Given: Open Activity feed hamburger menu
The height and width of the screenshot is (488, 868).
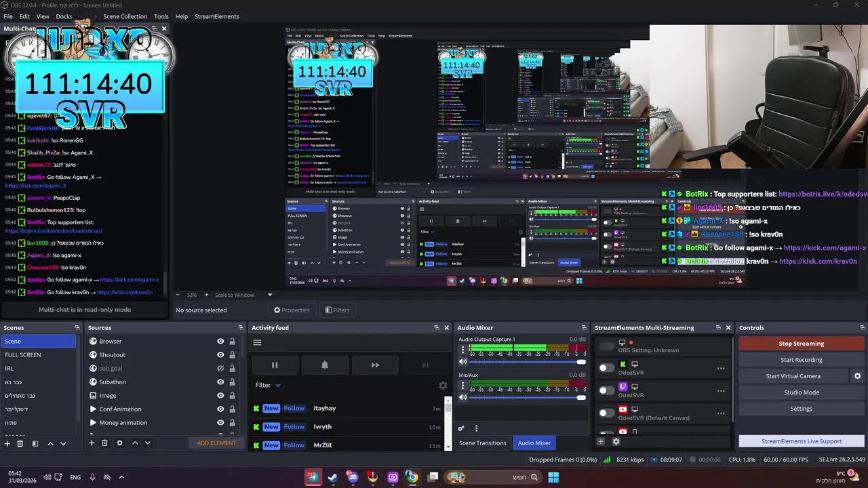Looking at the screenshot, I should [x=257, y=342].
